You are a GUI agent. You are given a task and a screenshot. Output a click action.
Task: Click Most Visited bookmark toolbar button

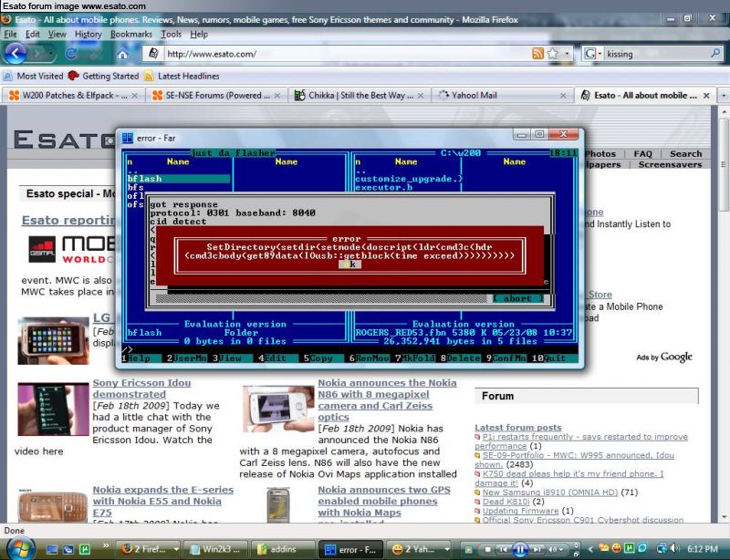34,76
